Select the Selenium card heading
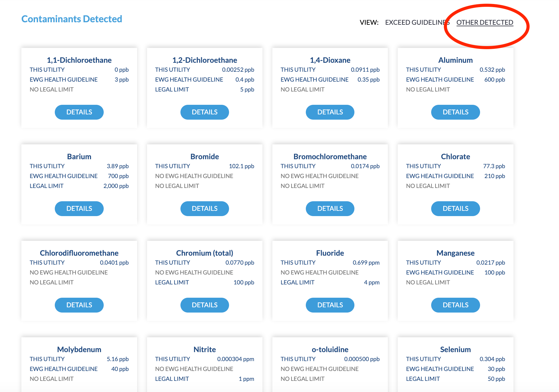 (x=455, y=349)
